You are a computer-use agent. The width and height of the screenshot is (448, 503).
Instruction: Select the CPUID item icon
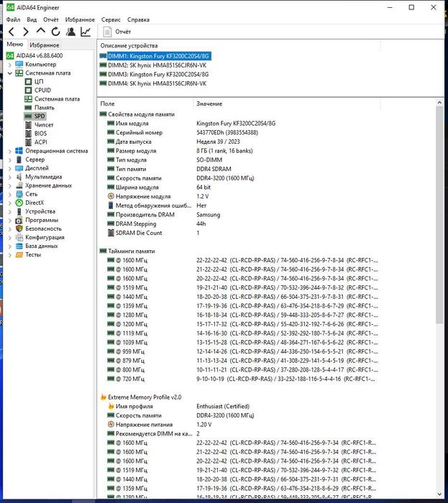point(28,90)
